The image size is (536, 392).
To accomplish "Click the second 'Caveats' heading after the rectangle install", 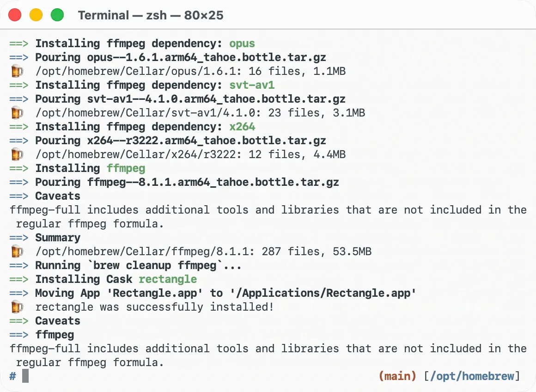I will pyautogui.click(x=58, y=321).
